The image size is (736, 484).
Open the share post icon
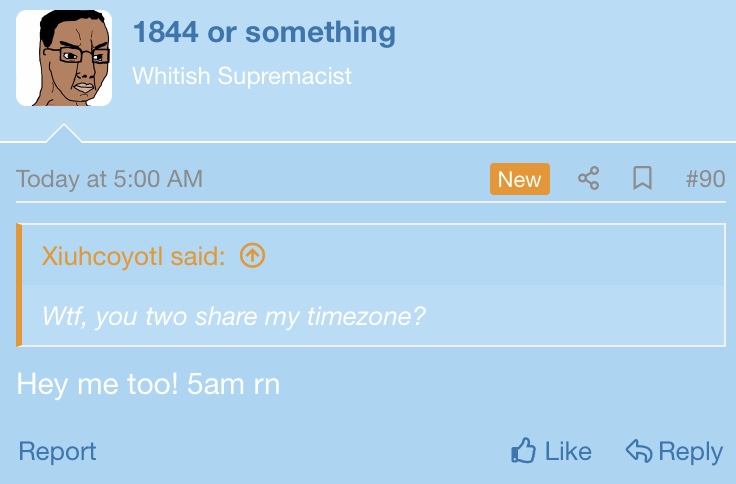pyautogui.click(x=589, y=178)
